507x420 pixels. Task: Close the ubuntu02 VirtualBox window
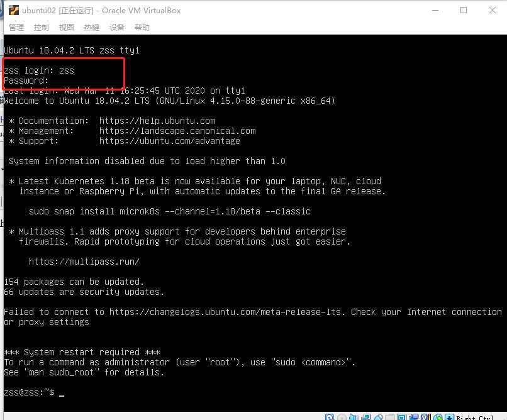(x=492, y=10)
